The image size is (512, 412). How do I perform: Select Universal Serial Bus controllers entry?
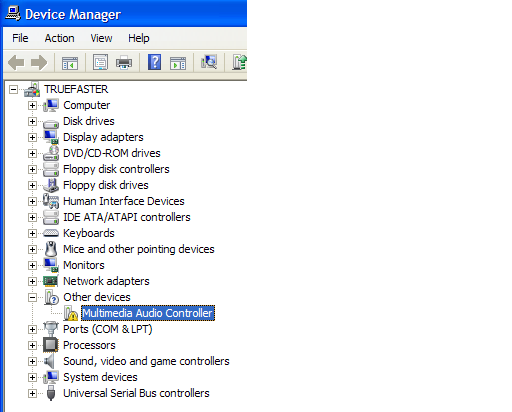[x=136, y=393]
